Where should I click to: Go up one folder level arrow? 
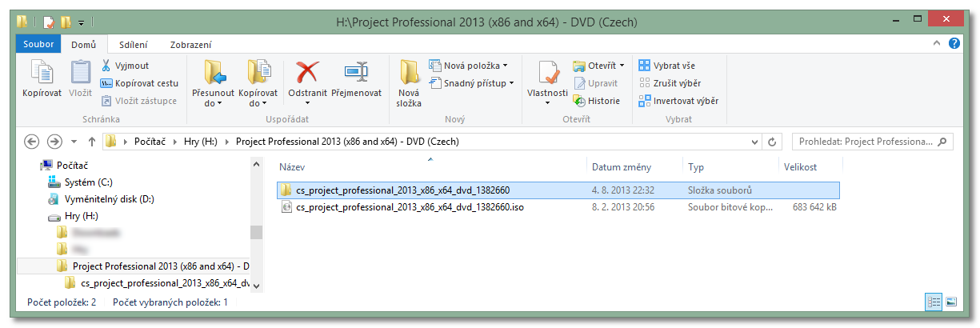(x=92, y=142)
